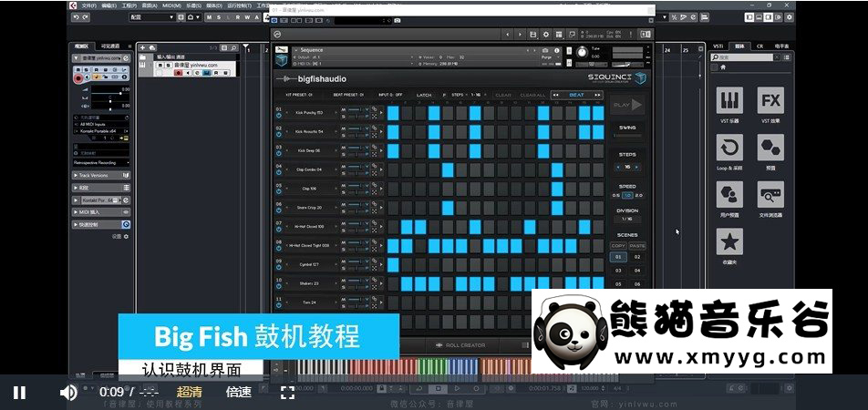Open the VST FX effects tile
Image resolution: width=868 pixels, height=410 pixels.
770,101
